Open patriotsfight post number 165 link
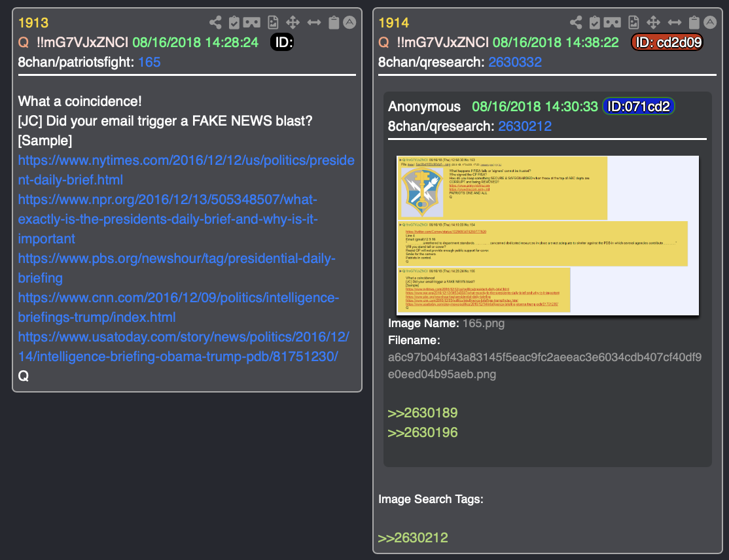Screen dimensions: 729x560 point(149,61)
